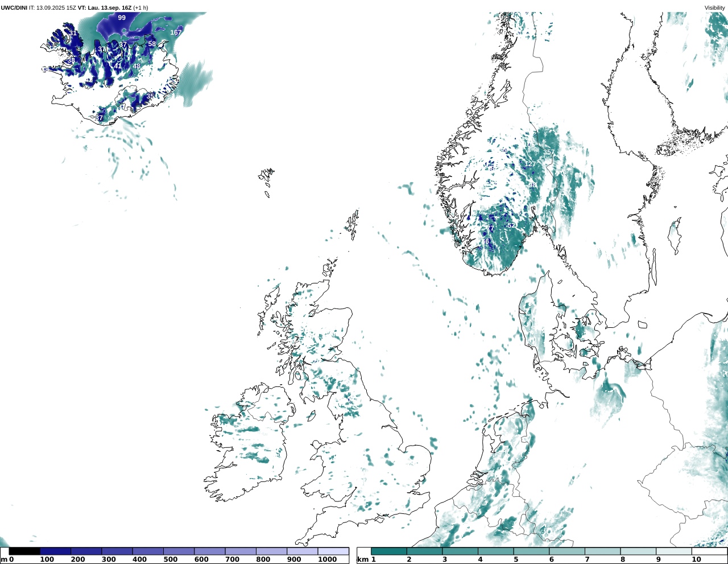Click the valid time Lau. 13.sep. 16Z

pos(110,8)
